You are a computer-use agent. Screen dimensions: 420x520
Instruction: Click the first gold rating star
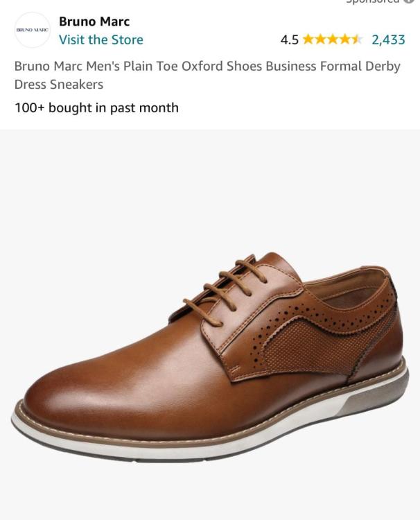(308, 40)
